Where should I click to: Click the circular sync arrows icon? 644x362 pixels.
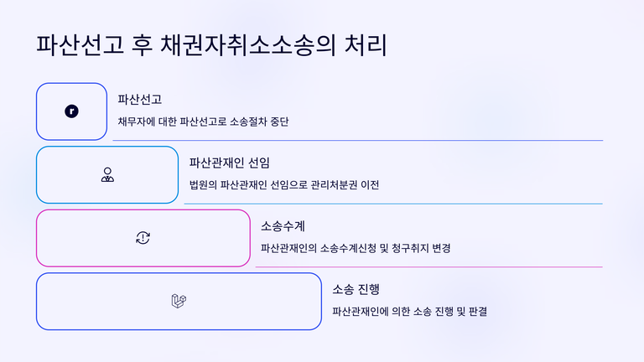[143, 238]
